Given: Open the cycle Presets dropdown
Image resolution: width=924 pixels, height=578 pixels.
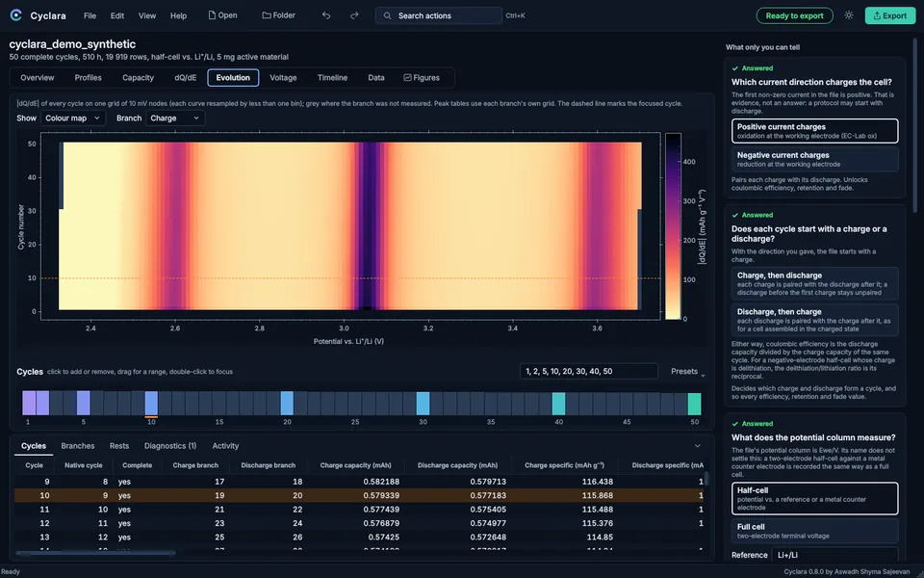Looking at the screenshot, I should point(687,372).
